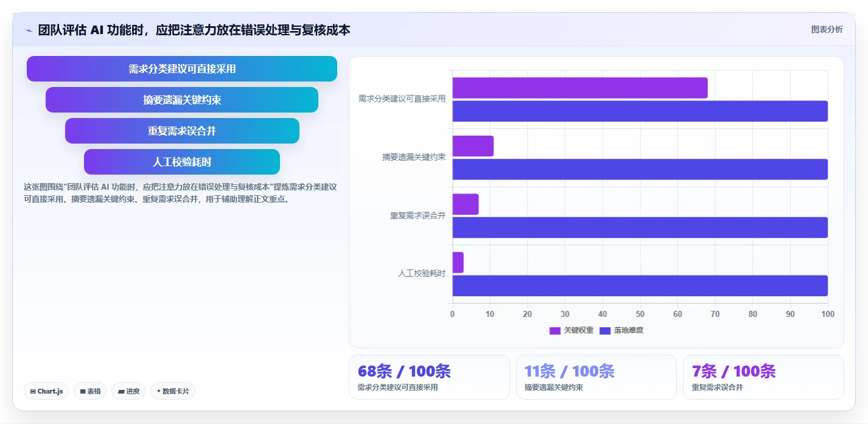The width and height of the screenshot is (868, 424).
Task: Click the blue 落地难度 legend swatch
Action: [605, 331]
